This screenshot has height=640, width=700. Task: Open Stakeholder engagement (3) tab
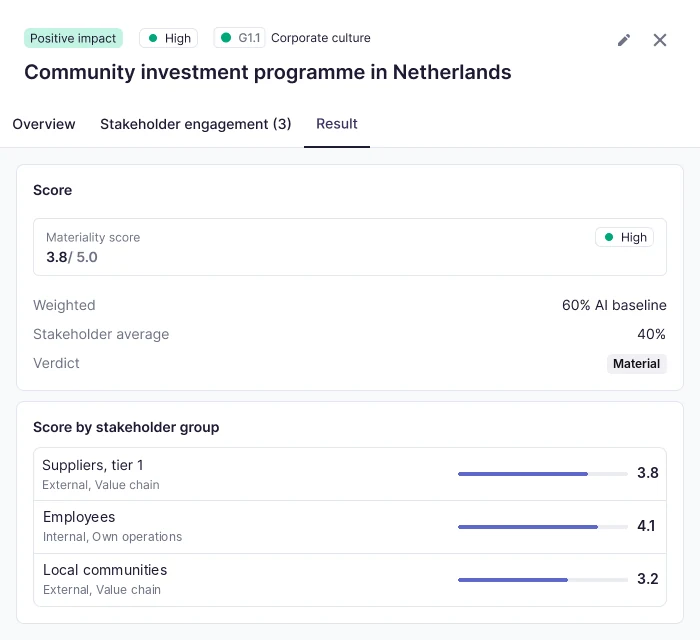196,124
